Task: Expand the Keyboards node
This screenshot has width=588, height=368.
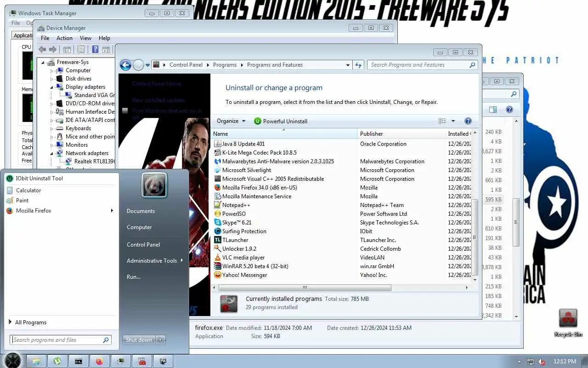Action: click(x=52, y=128)
